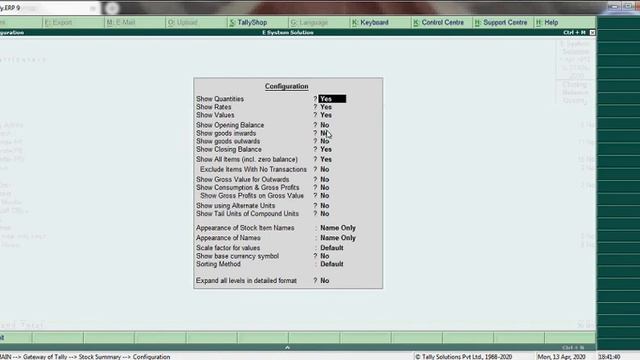The image size is (640, 360).
Task: Click the Configuration heading
Action: coord(287,87)
